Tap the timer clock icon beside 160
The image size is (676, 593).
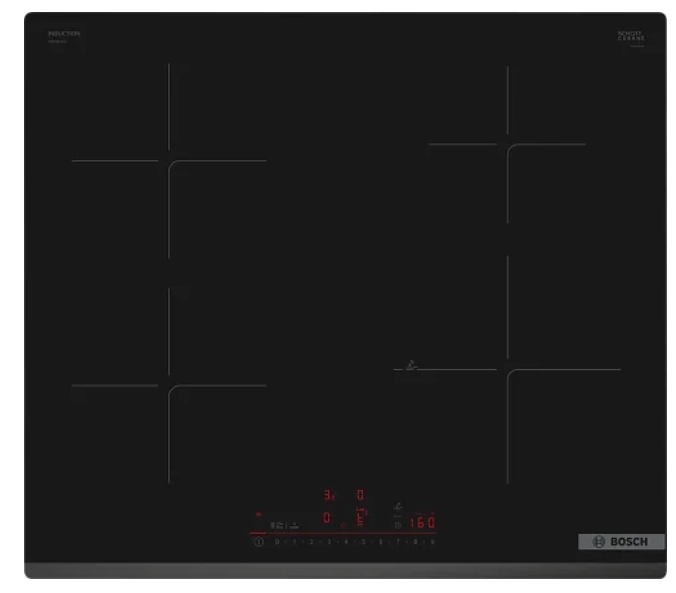coord(398,525)
